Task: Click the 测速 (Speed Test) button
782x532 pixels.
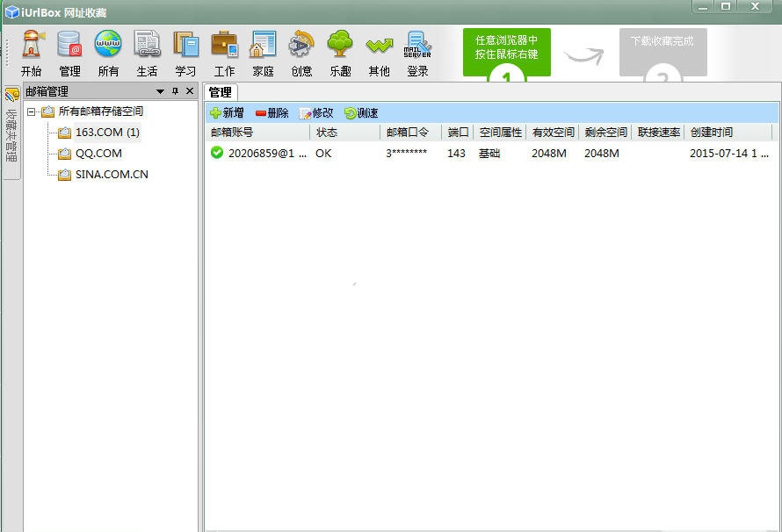Action: pyautogui.click(x=361, y=113)
